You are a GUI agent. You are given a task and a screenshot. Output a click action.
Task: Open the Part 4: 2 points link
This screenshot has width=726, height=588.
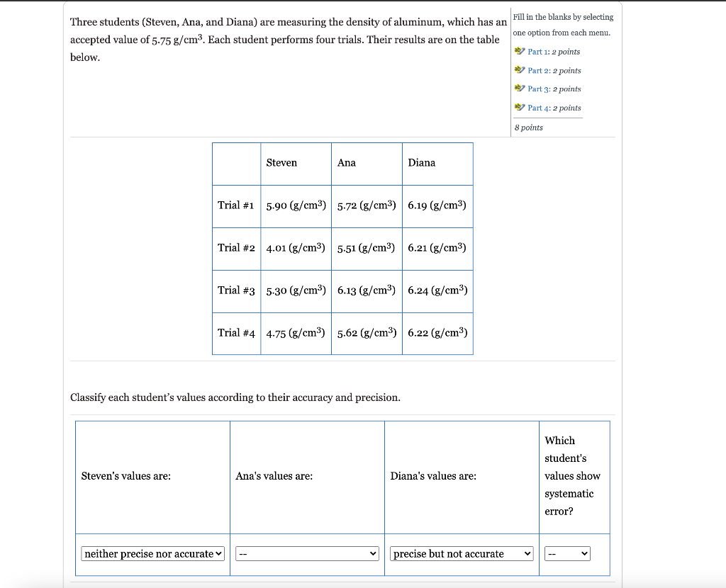554,108
